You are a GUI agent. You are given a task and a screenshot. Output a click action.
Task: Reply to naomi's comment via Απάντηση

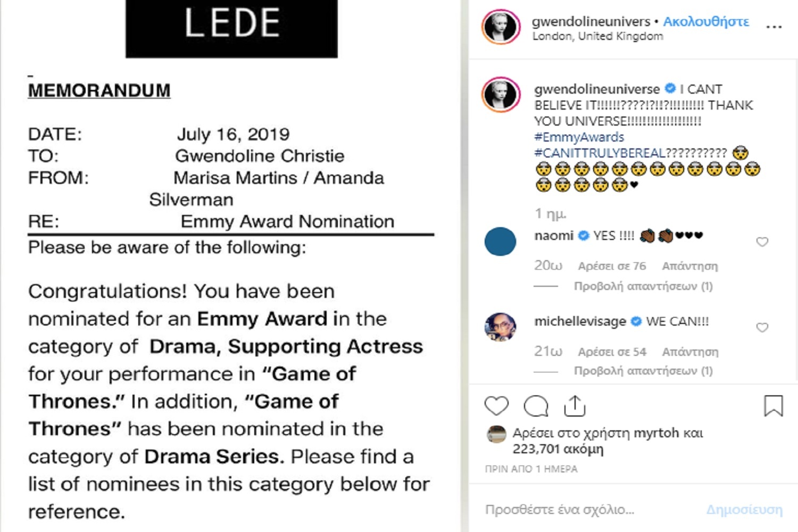(690, 265)
